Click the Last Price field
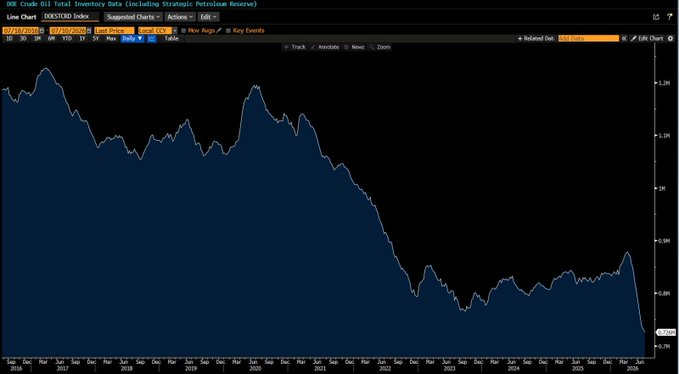The image size is (679, 374). click(114, 31)
